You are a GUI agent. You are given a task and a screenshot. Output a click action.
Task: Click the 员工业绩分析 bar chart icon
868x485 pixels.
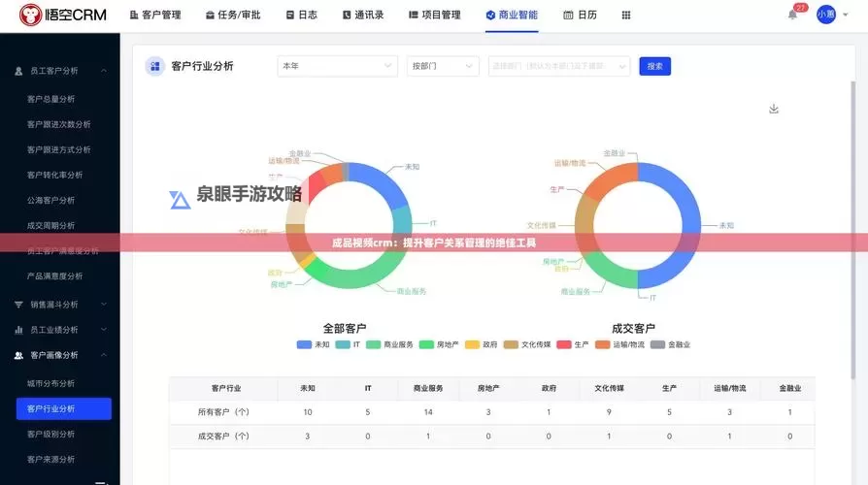[18, 330]
